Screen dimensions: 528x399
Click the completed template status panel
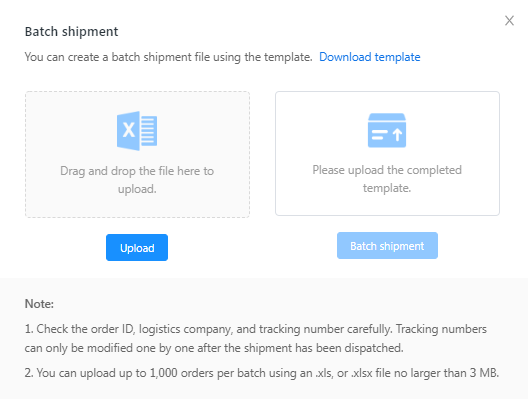(387, 153)
